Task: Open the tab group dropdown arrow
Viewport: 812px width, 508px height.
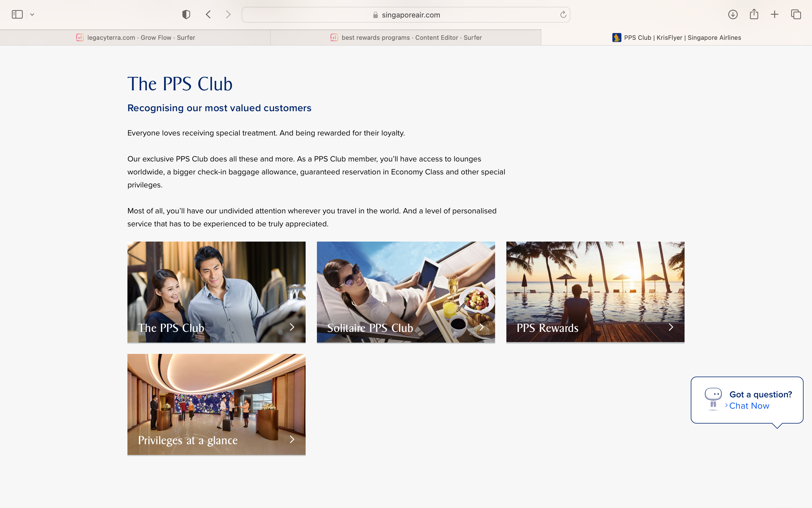Action: tap(32, 14)
